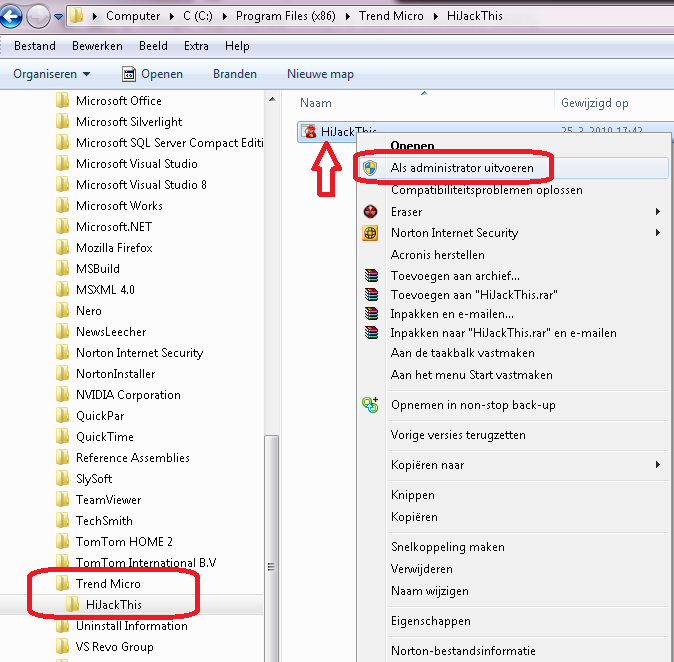Click the Branden toolbar button
Screen dimensions: 674x662
coord(235,74)
